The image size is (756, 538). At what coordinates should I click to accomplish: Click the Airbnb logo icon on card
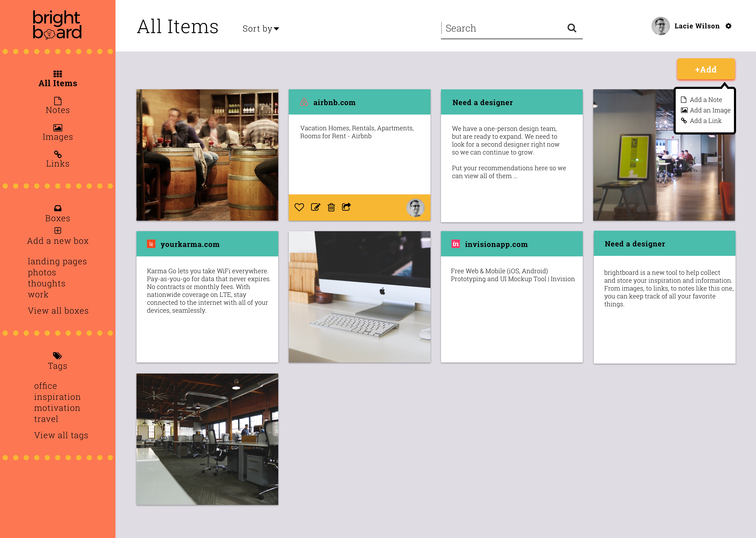tap(304, 102)
